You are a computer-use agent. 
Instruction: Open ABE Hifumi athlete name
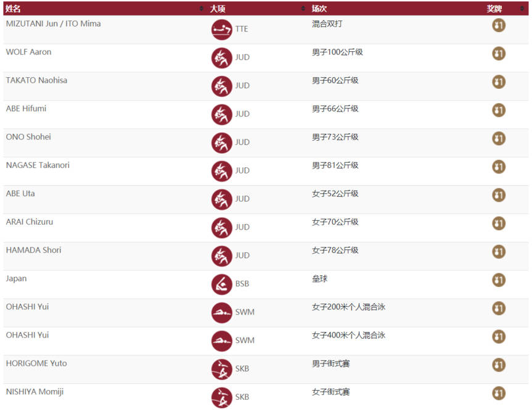pyautogui.click(x=26, y=109)
